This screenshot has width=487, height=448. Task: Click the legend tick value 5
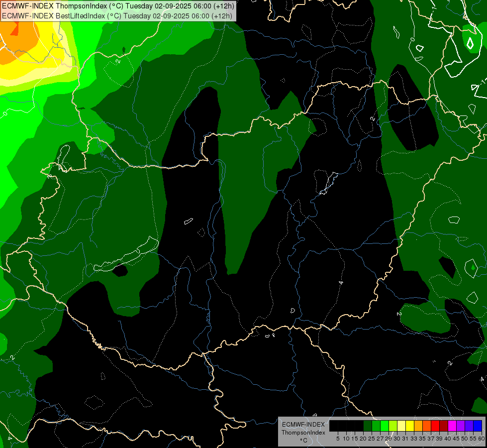click(x=338, y=439)
